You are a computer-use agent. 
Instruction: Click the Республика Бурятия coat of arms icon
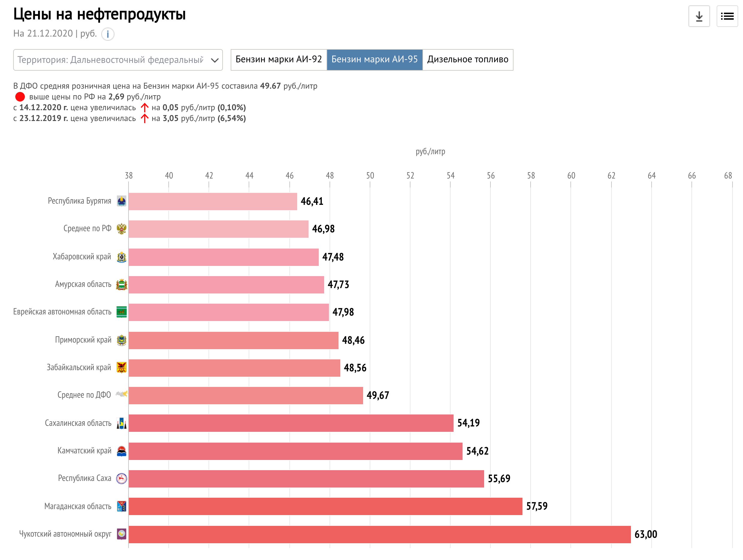(121, 201)
